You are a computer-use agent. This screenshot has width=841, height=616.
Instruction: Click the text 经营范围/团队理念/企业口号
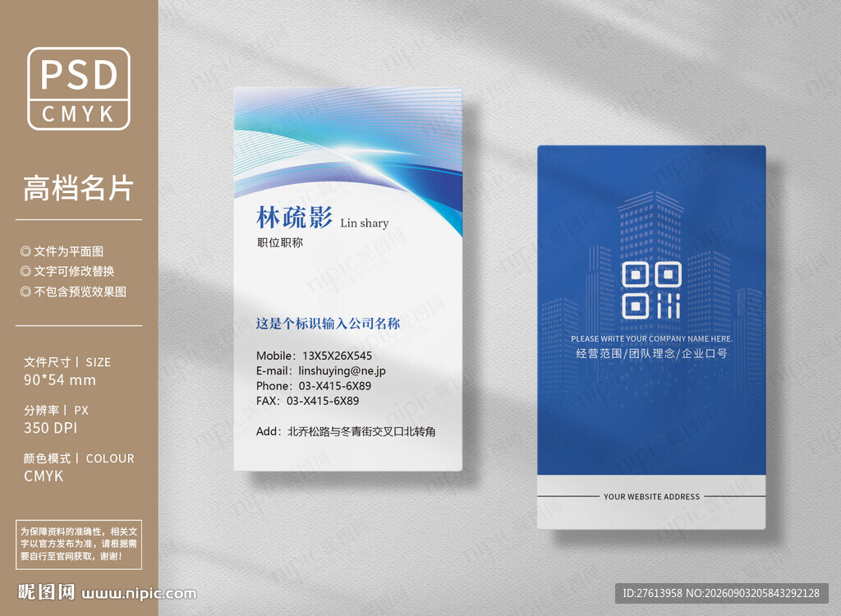[x=651, y=353]
